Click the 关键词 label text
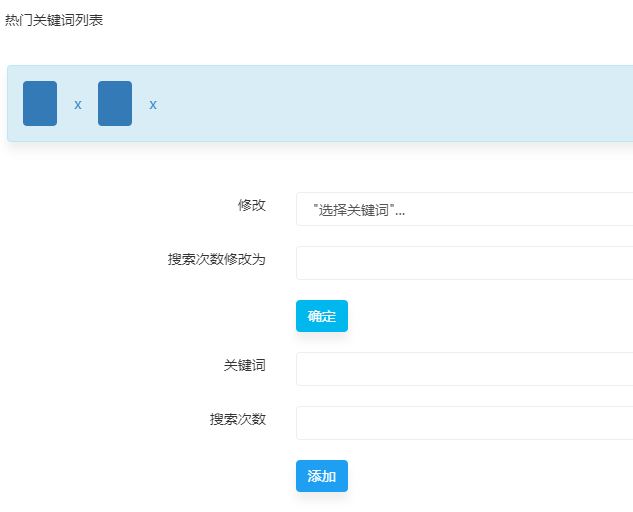Viewport: 633px width, 512px height. tap(244, 365)
